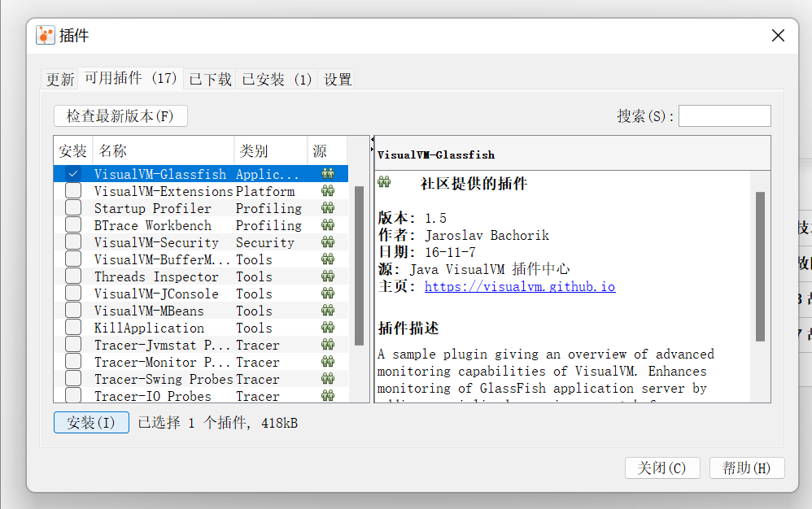Check the Threads Inspector install checkbox
Viewport: 812px width, 509px height.
coord(73,276)
